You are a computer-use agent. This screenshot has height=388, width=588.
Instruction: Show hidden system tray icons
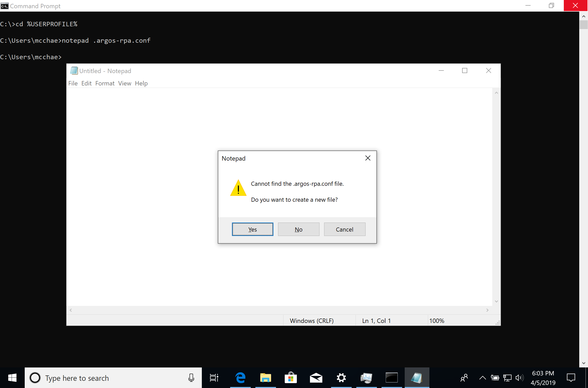point(483,378)
